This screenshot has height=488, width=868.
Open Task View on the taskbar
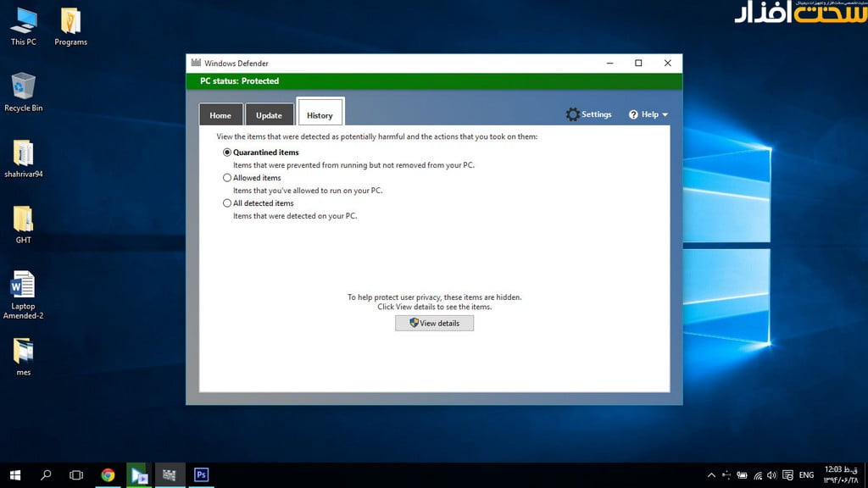[76, 474]
